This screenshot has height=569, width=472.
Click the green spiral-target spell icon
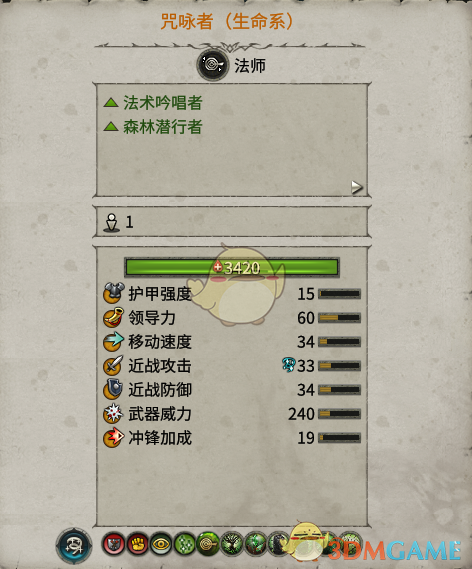208,544
